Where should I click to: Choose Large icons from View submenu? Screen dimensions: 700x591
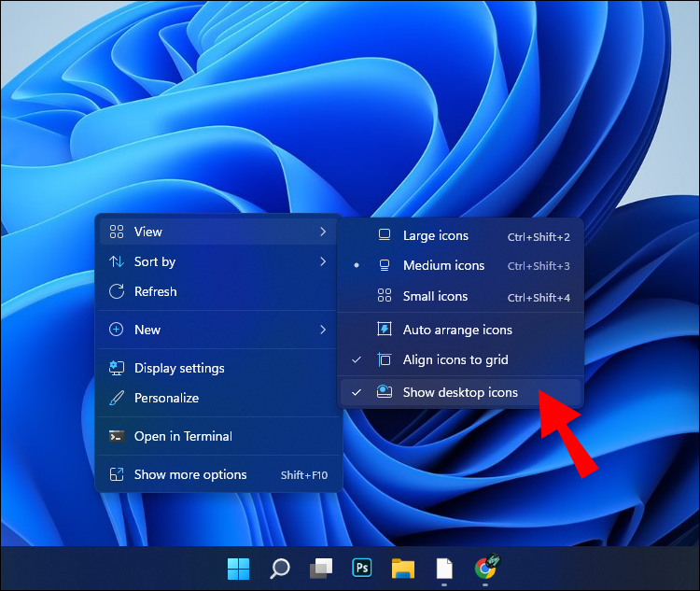click(x=435, y=236)
